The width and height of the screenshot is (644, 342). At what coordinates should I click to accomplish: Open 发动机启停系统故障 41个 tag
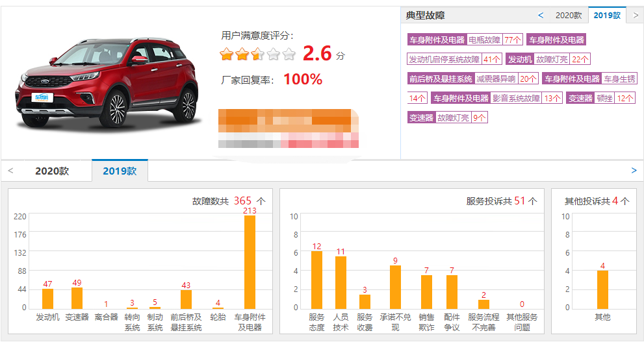[455, 59]
